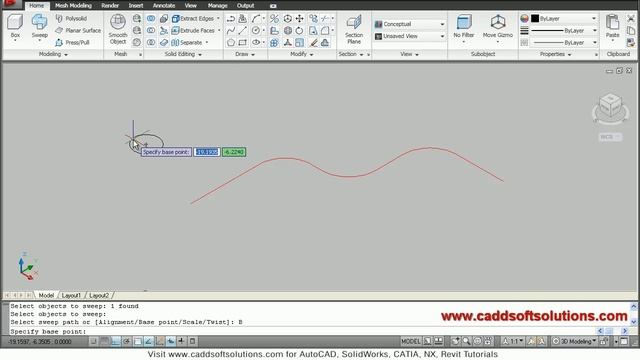Click the black ByLayer color swatch
Viewport: 640px width, 360px height.
tap(535, 18)
